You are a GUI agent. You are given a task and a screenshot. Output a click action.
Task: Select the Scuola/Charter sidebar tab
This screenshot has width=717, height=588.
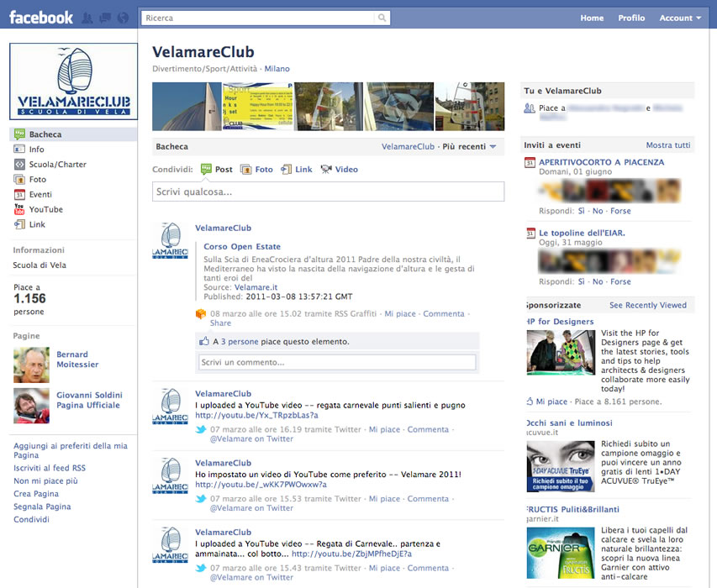pos(73,164)
